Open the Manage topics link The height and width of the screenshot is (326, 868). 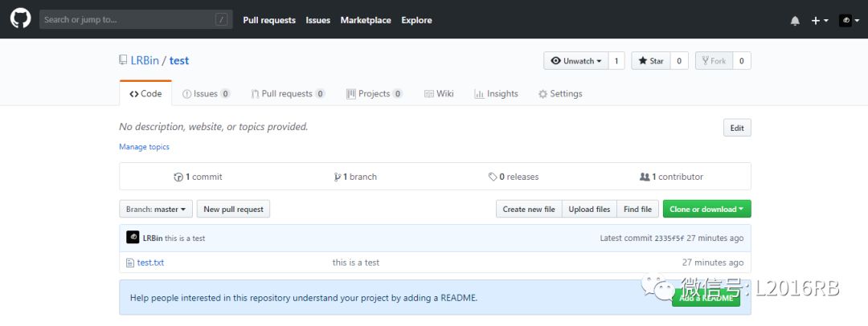pyautogui.click(x=144, y=147)
